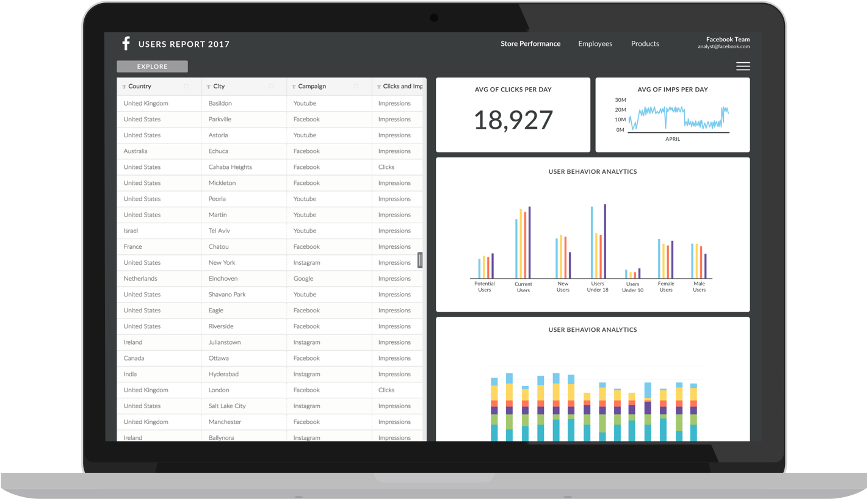868x499 pixels.
Task: Switch to the Employees section
Action: tap(595, 43)
